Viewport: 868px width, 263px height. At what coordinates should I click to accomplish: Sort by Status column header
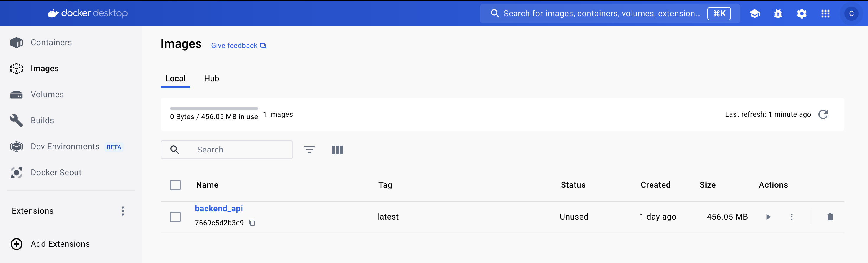click(573, 185)
